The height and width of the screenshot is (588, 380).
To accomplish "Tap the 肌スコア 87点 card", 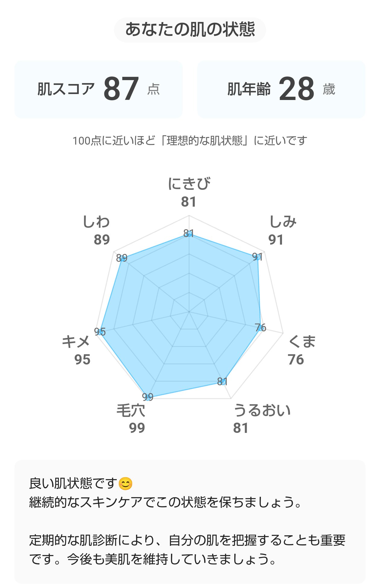I will click(99, 89).
